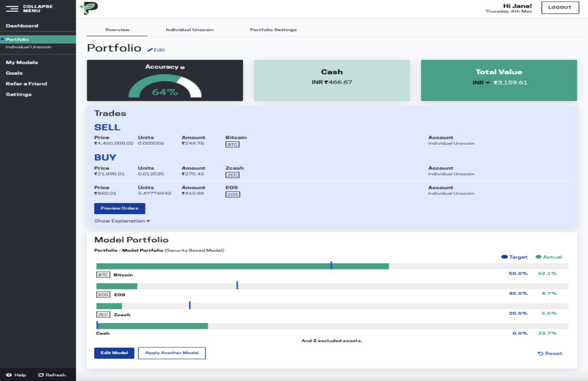This screenshot has width=588, height=381.
Task: Click the 'Hi Jane!' greeting
Action: 517,6
